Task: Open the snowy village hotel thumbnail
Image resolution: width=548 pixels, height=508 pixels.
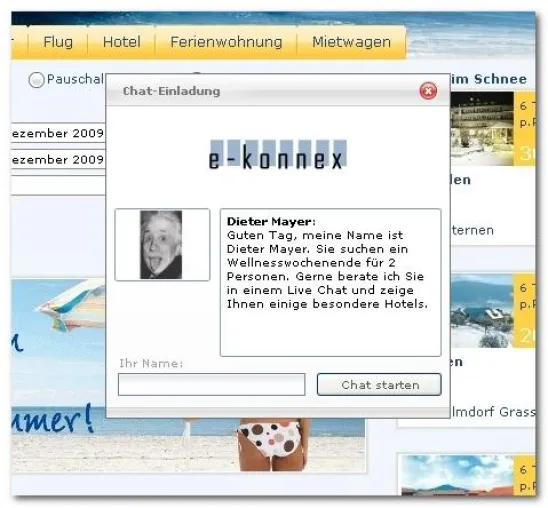Action: coord(482,311)
